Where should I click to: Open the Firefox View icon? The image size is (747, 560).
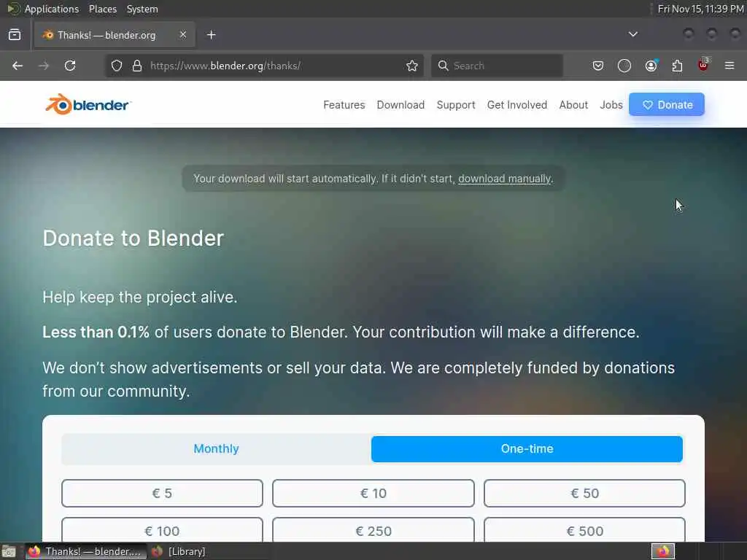(x=15, y=35)
